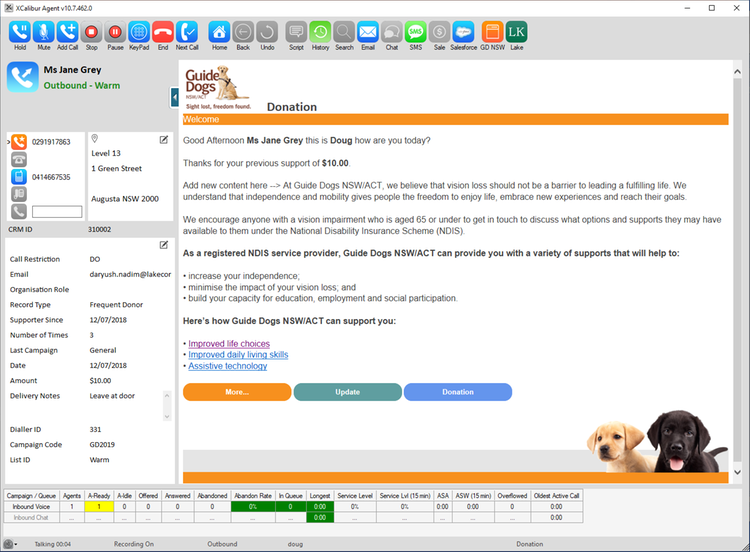Collapse the left customer panel arrow
This screenshot has height=552, width=750.
pos(175,98)
